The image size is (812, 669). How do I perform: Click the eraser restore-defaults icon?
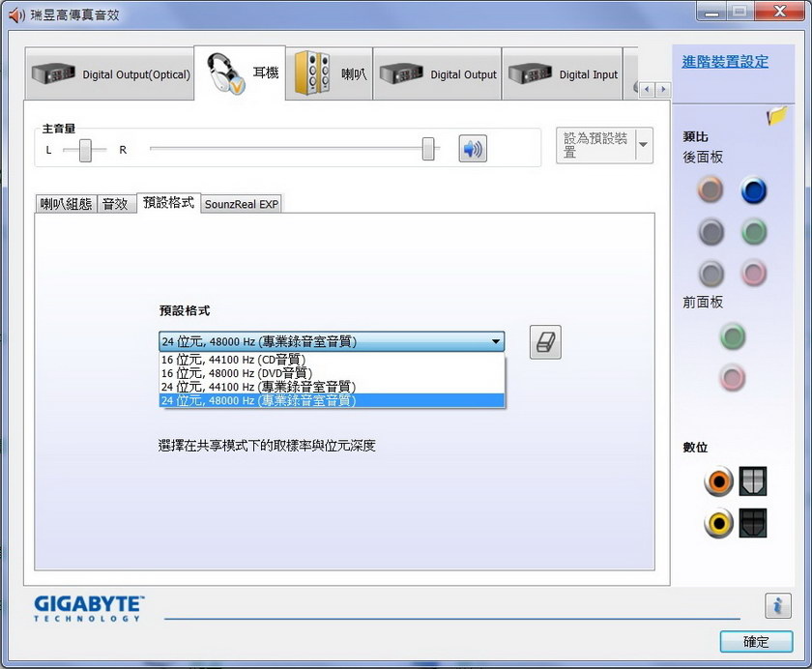coord(545,342)
